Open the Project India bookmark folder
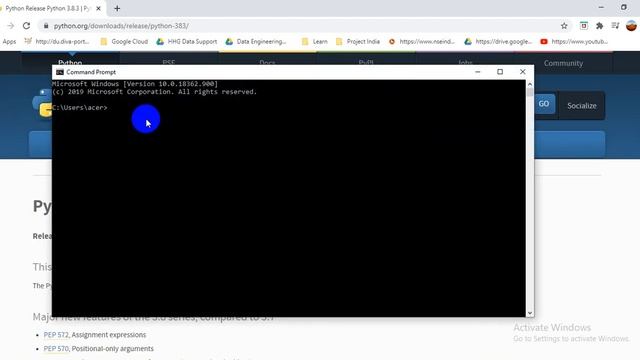The width and height of the screenshot is (640, 360). pos(358,42)
